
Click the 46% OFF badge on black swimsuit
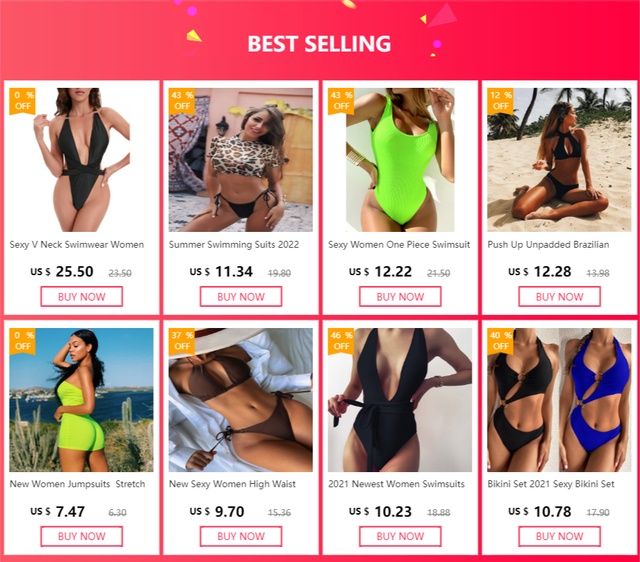coord(341,341)
